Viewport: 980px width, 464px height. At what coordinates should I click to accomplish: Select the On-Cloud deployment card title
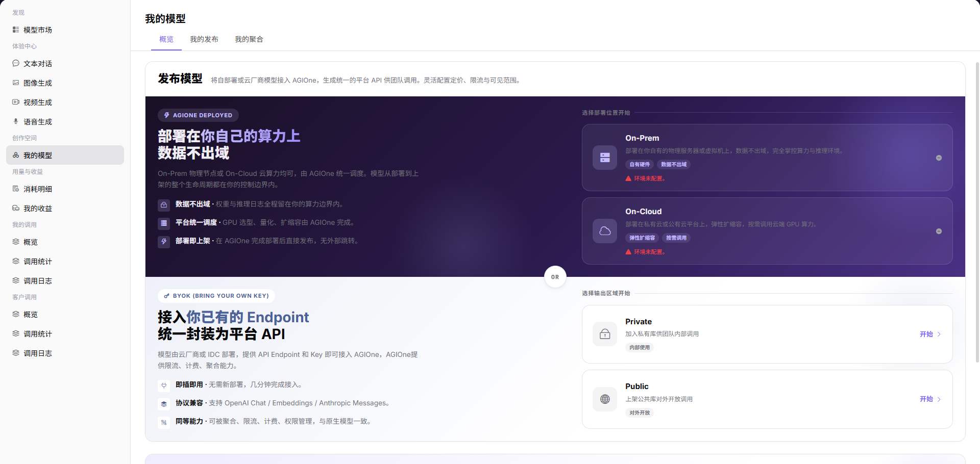[644, 212]
